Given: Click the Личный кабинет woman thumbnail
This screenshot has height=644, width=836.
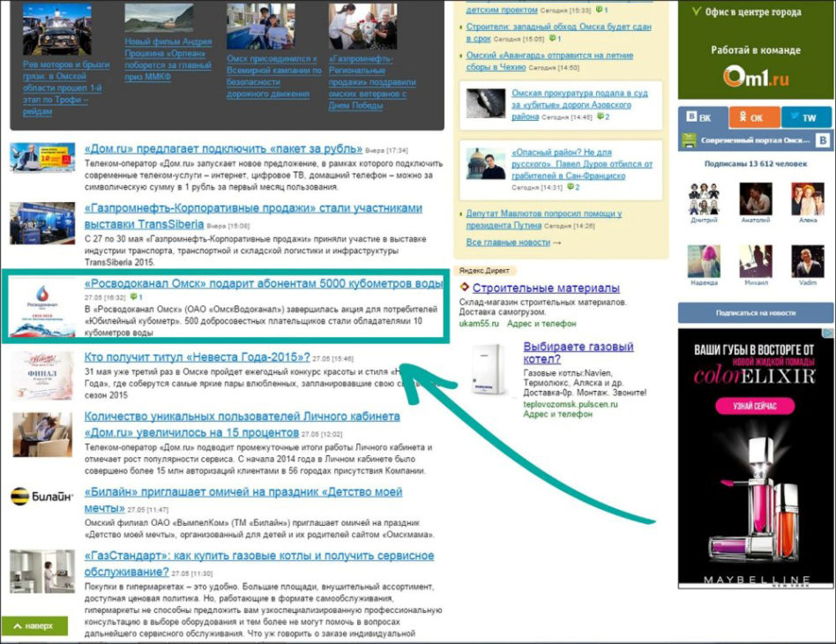Looking at the screenshot, I should pos(42,434).
